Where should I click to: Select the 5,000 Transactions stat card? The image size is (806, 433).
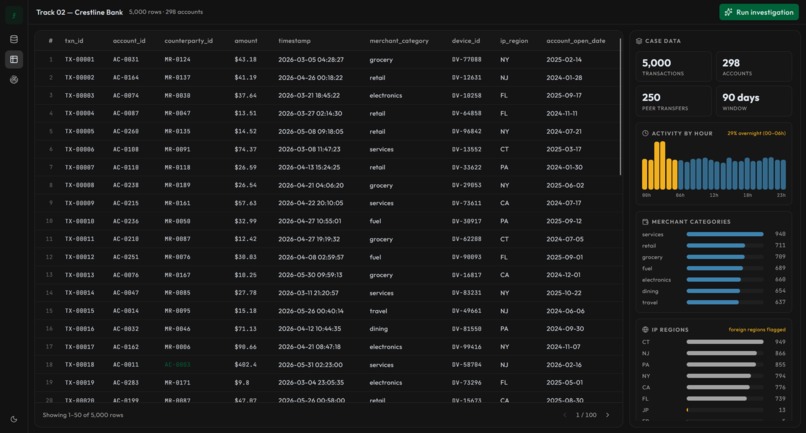tap(673, 66)
